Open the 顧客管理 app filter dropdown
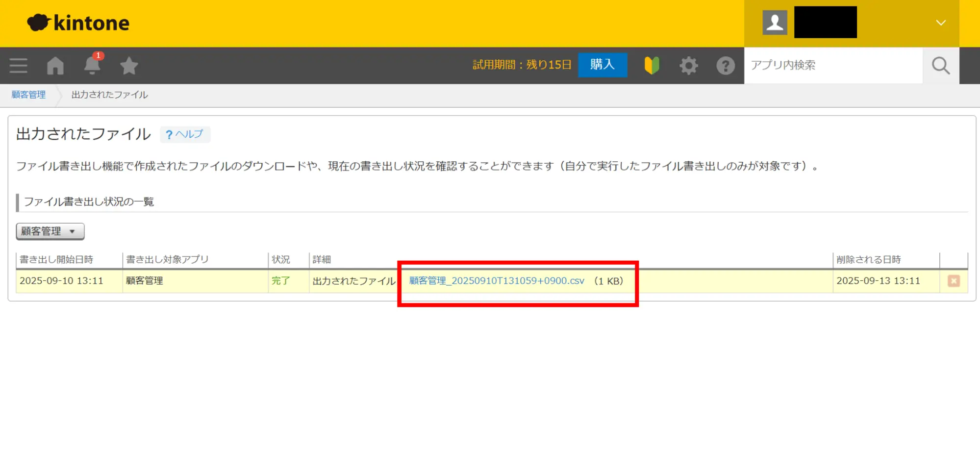 50,231
